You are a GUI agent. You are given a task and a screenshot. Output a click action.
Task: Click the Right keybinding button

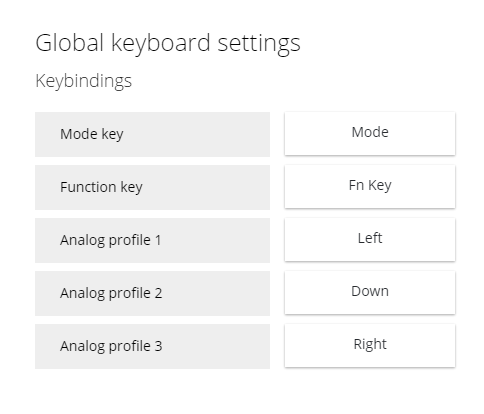tap(370, 345)
